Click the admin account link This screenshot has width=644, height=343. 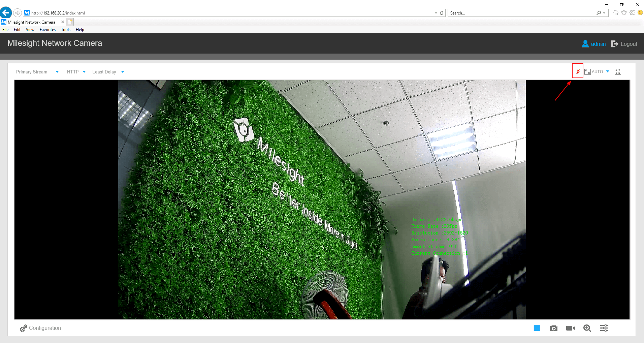pos(598,43)
